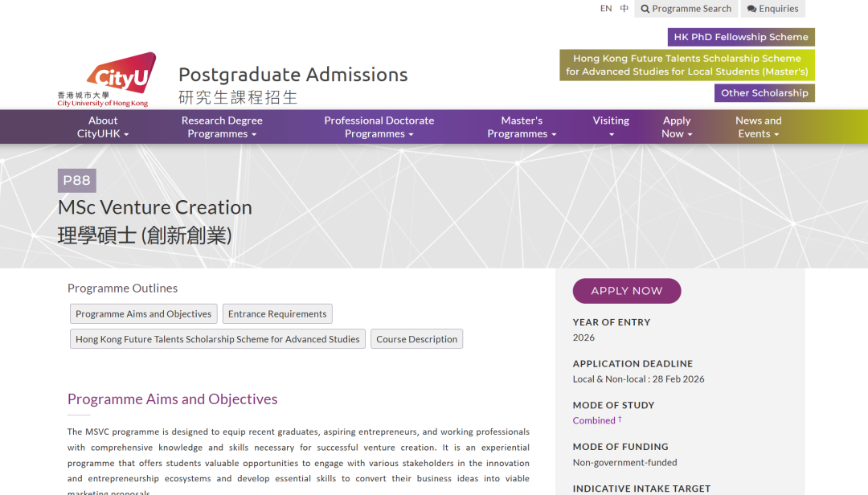The image size is (868, 495).
Task: Click the purple APPLY NOW button
Action: click(x=626, y=291)
